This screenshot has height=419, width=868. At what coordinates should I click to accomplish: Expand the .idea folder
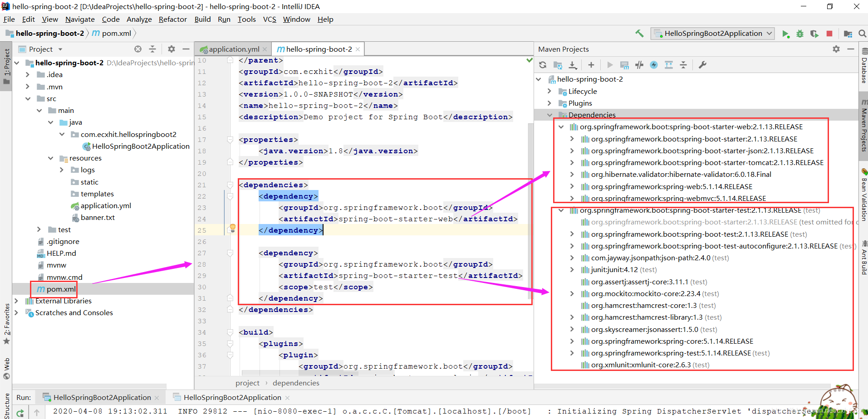pos(28,74)
